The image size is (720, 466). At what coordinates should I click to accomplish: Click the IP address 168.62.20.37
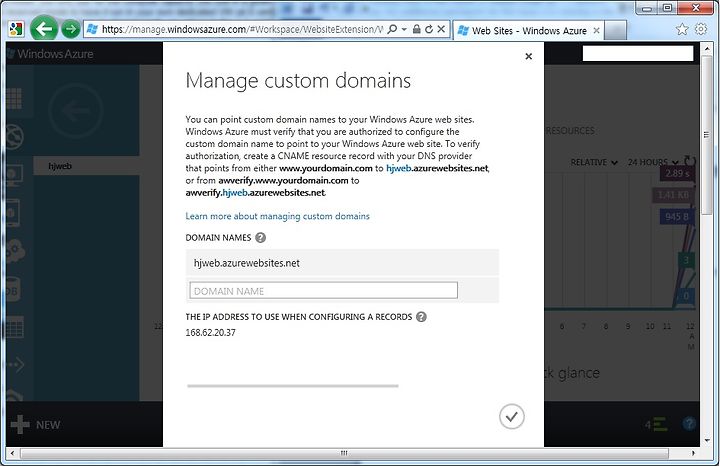tap(210, 333)
